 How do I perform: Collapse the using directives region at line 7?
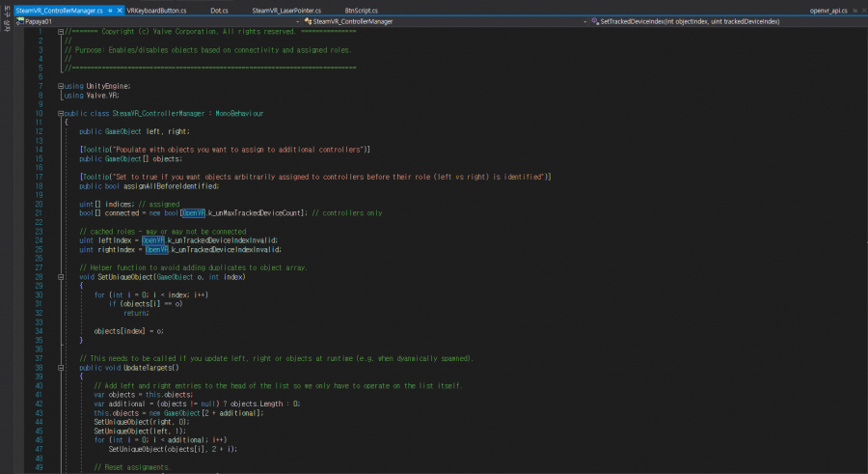click(x=61, y=86)
